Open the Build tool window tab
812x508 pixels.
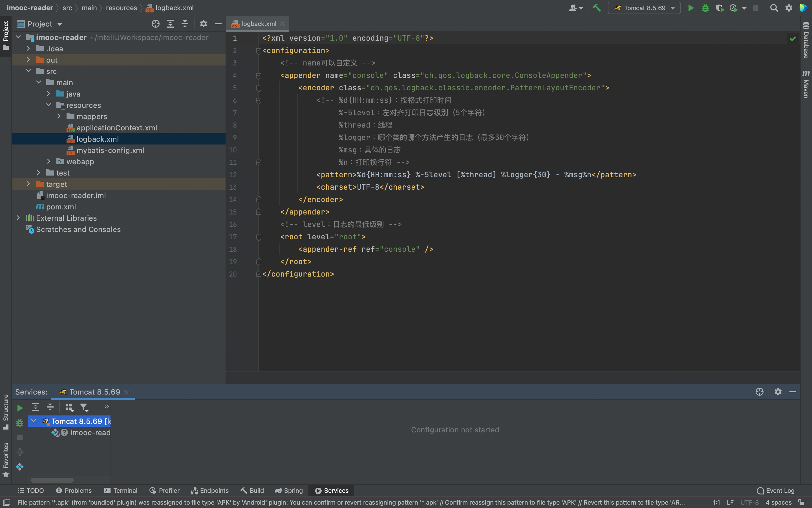point(252,491)
